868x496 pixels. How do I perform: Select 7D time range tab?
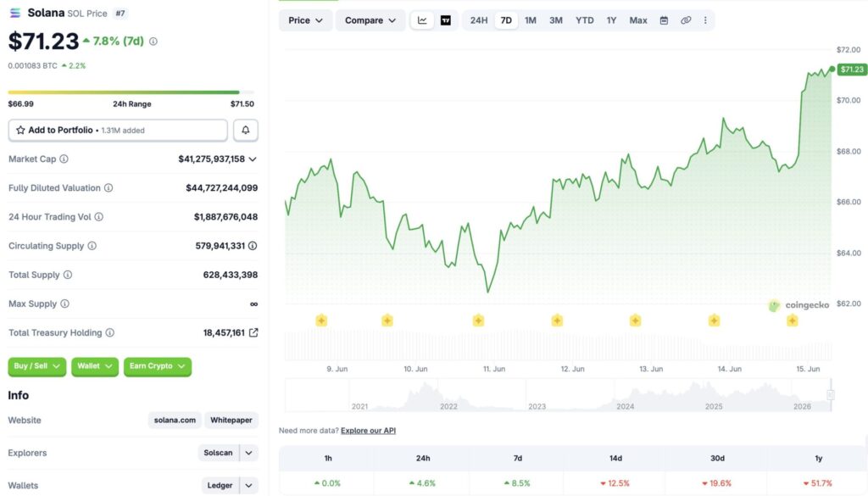pos(506,20)
